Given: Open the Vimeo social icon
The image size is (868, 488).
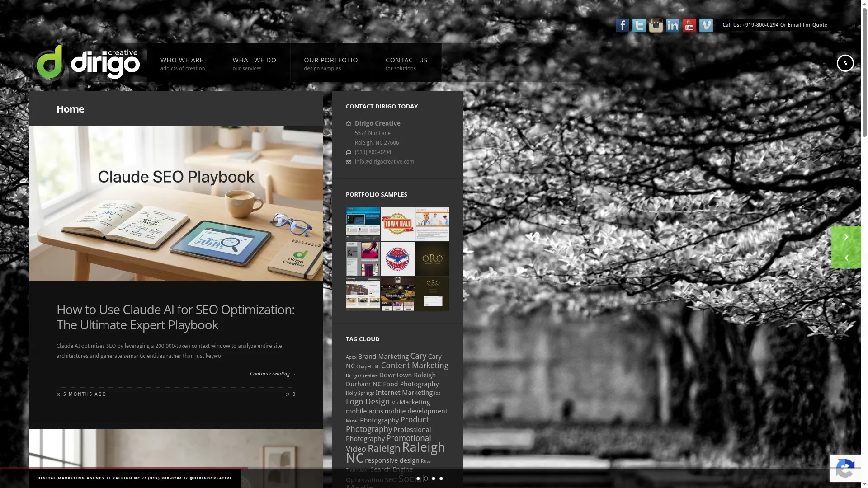Looking at the screenshot, I should coord(706,25).
